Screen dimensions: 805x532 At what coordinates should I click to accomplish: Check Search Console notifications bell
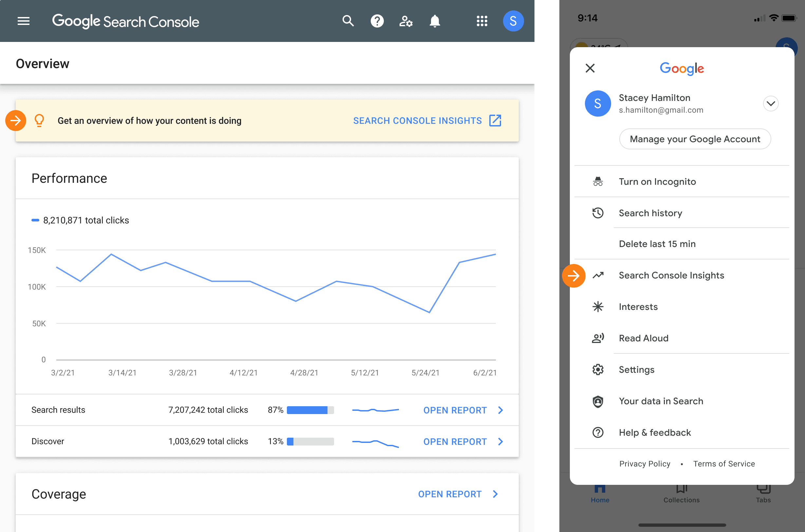click(435, 21)
